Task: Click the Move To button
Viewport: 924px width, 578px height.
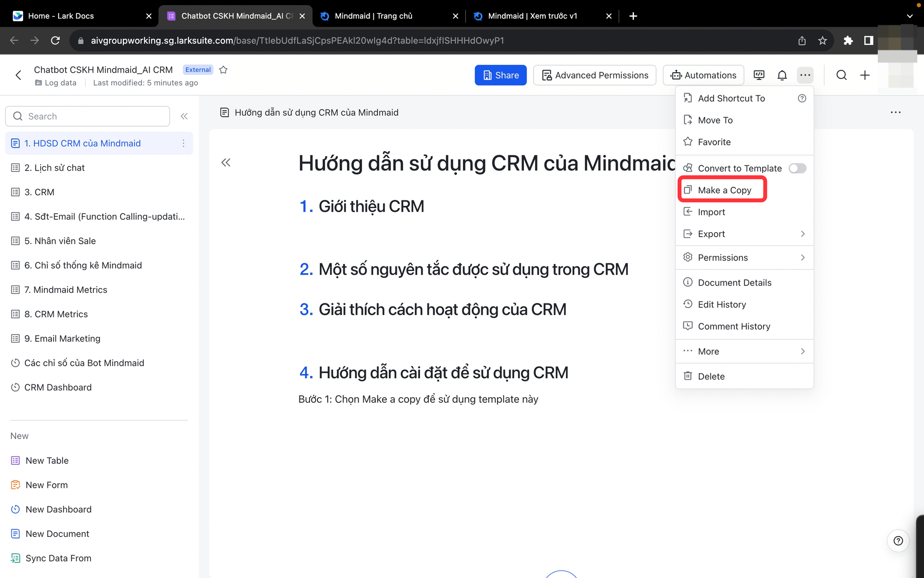Action: [x=715, y=120]
